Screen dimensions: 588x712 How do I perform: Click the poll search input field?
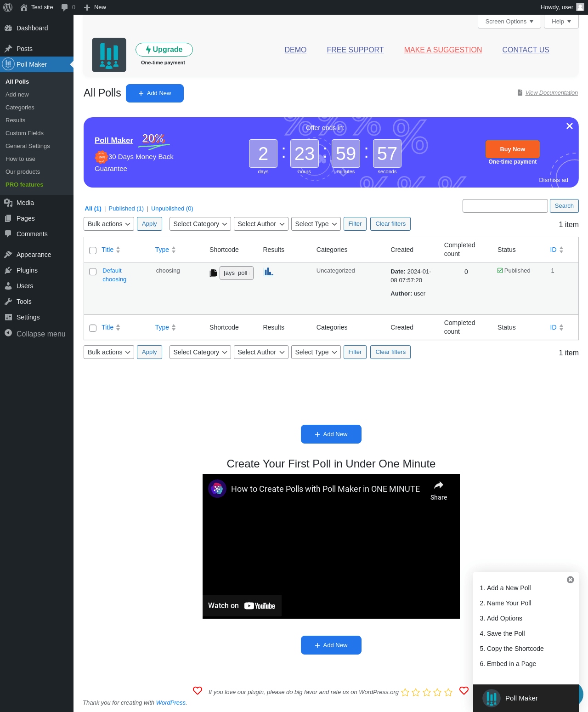pyautogui.click(x=505, y=206)
